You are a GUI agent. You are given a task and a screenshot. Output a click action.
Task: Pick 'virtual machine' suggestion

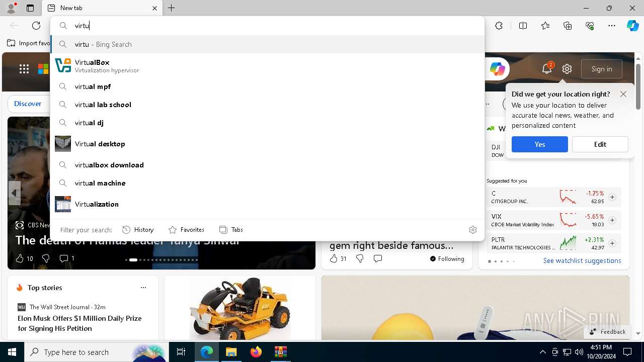[267, 183]
